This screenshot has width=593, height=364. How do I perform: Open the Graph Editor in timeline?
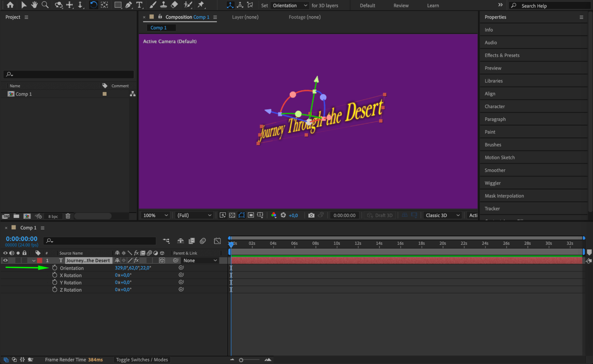pos(217,241)
